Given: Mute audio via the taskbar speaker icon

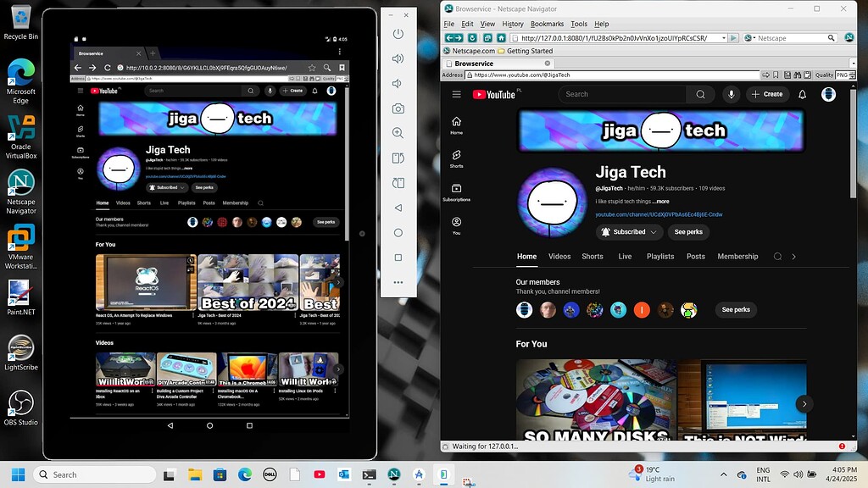Looking at the screenshot, I should tap(798, 474).
